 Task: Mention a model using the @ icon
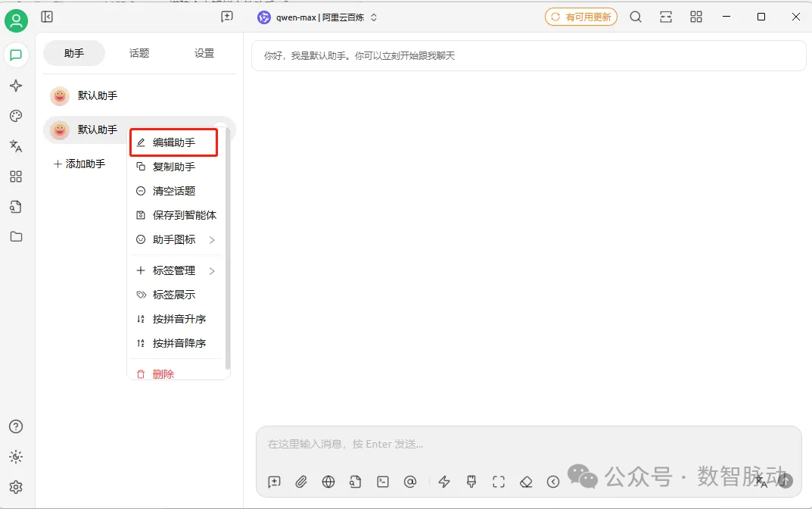410,481
